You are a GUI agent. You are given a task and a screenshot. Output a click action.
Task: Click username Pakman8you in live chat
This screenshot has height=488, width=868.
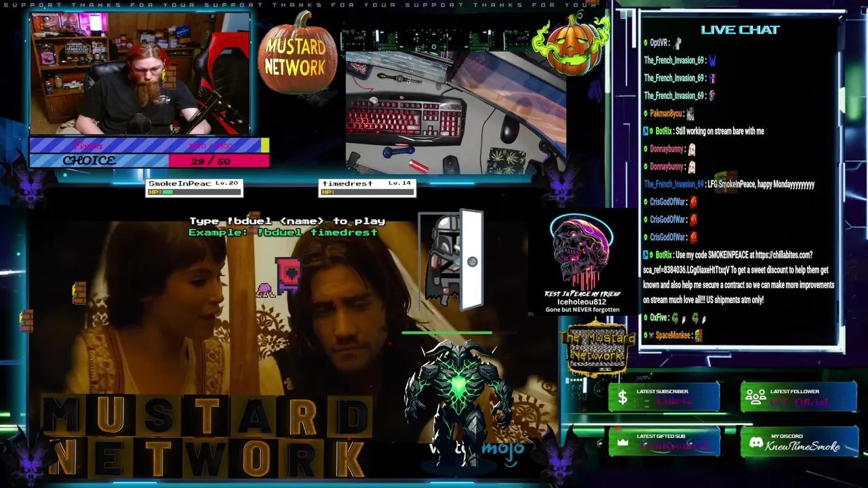point(665,114)
